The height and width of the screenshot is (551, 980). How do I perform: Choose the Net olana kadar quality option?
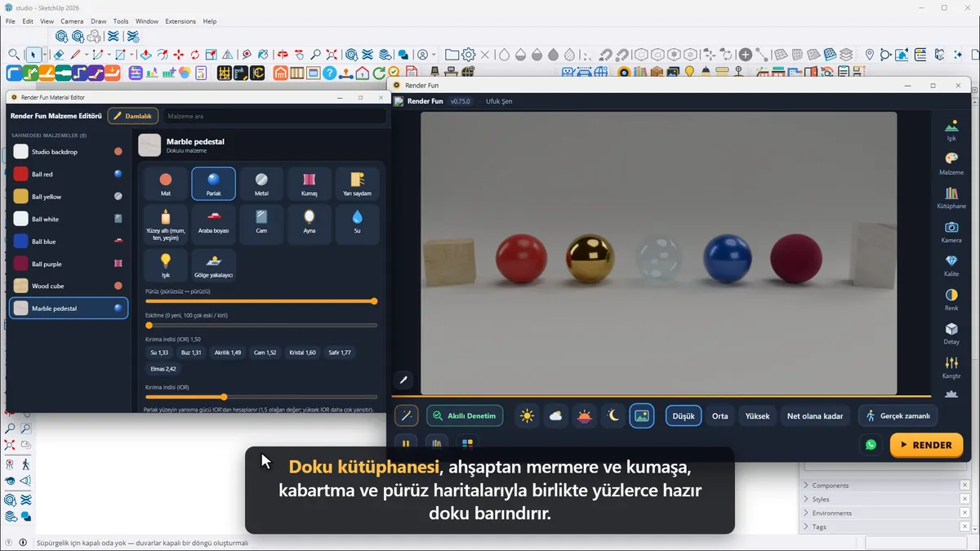click(x=815, y=415)
